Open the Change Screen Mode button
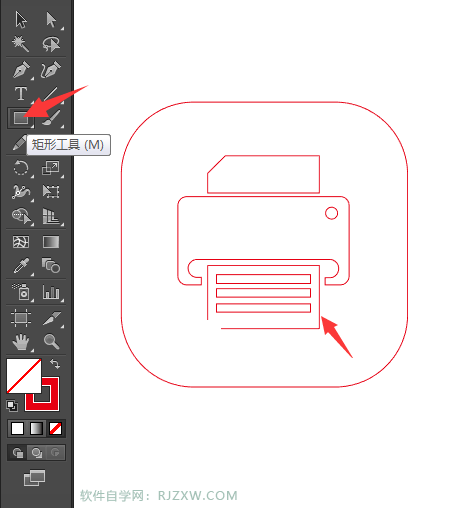 34,478
